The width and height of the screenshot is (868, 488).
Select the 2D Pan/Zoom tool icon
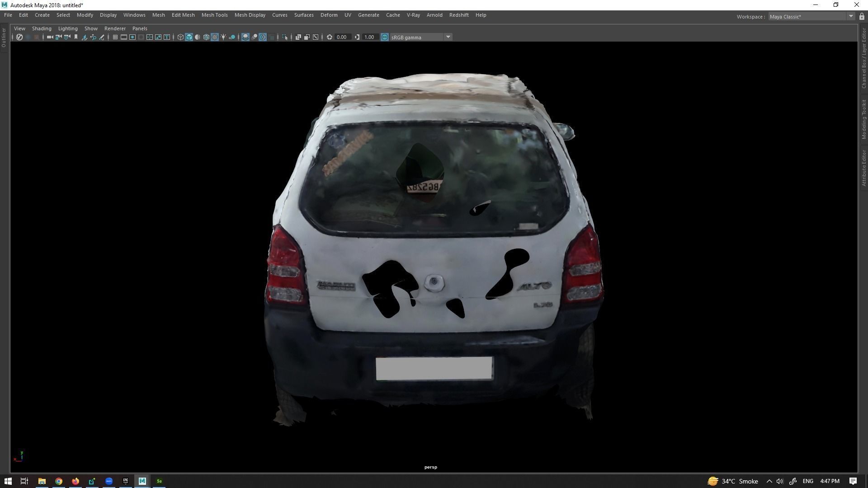(93, 37)
